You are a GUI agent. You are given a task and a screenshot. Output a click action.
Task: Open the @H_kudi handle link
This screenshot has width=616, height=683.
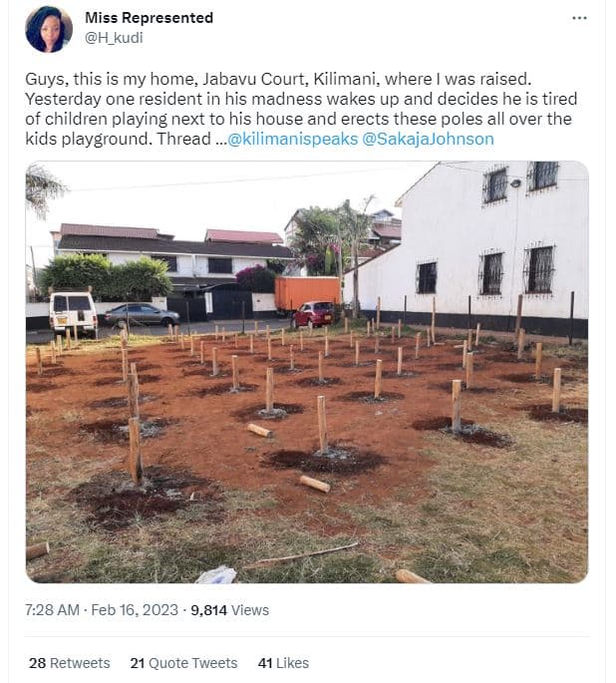click(x=115, y=37)
